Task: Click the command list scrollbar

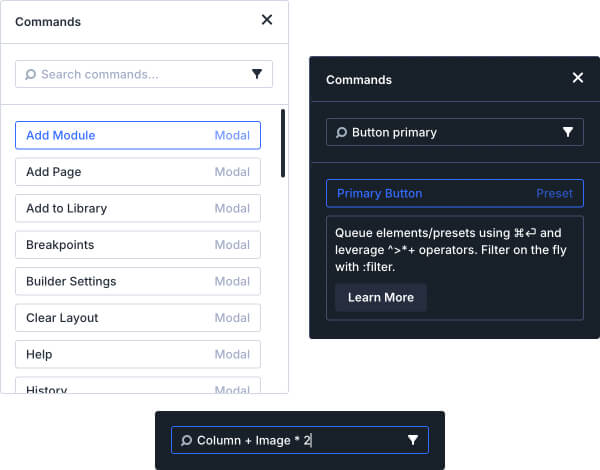Action: click(283, 144)
